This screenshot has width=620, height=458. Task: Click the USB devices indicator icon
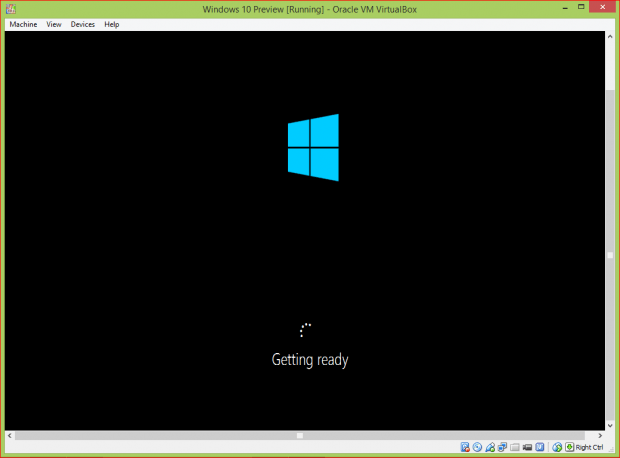[x=490, y=447]
